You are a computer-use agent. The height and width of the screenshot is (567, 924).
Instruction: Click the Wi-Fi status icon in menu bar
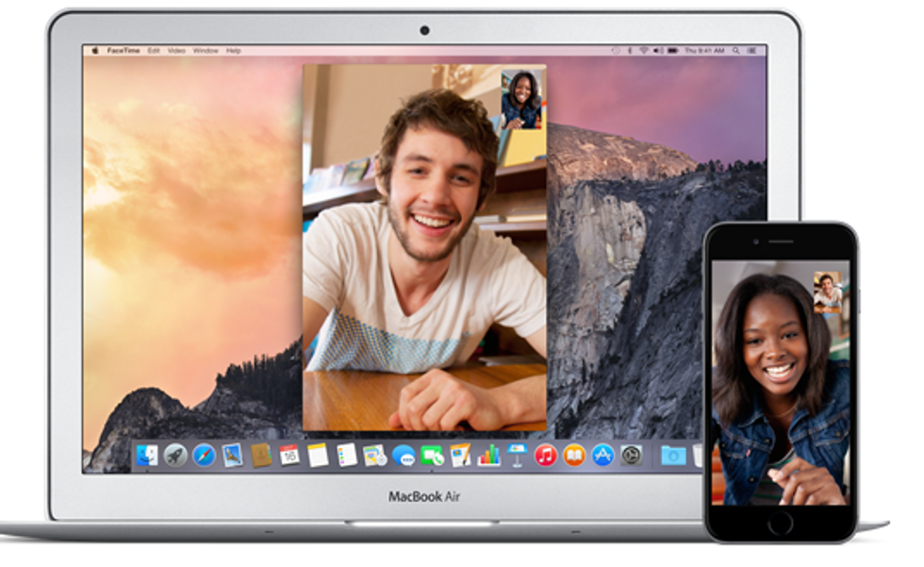(644, 50)
